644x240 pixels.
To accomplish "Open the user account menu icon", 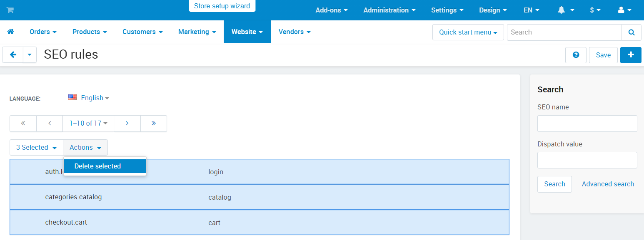I will coord(624,10).
